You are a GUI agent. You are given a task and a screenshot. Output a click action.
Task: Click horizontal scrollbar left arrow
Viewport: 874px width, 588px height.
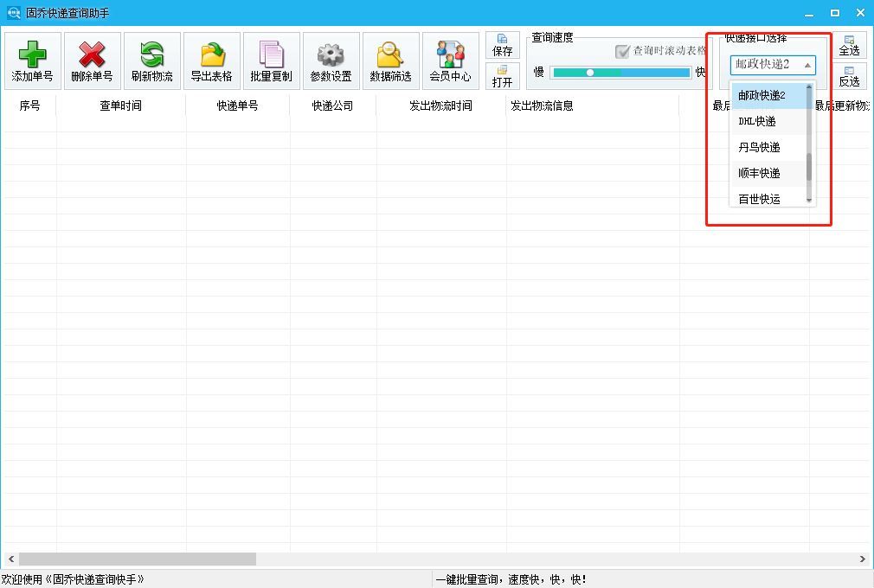tap(11, 559)
